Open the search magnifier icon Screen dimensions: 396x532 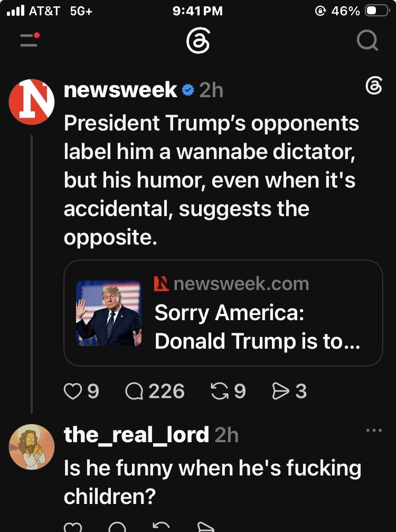pos(367,40)
